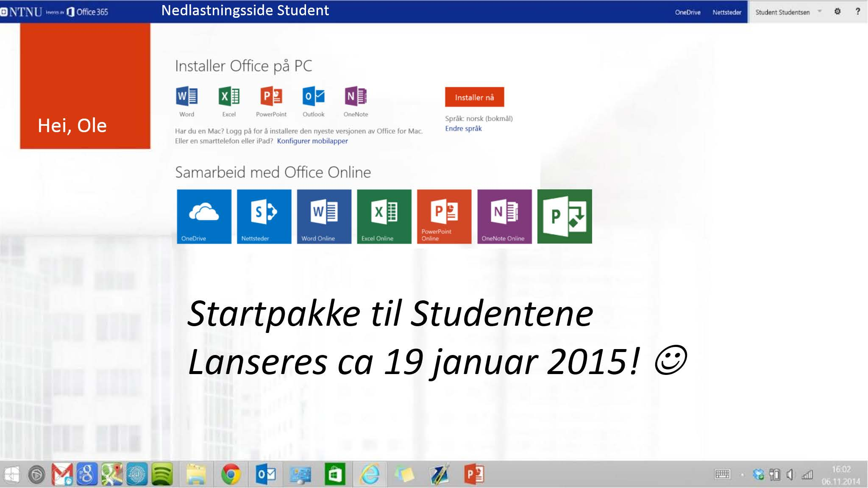The width and height of the screenshot is (868, 488).
Task: Open Outlook from the taskbar
Action: (x=266, y=474)
